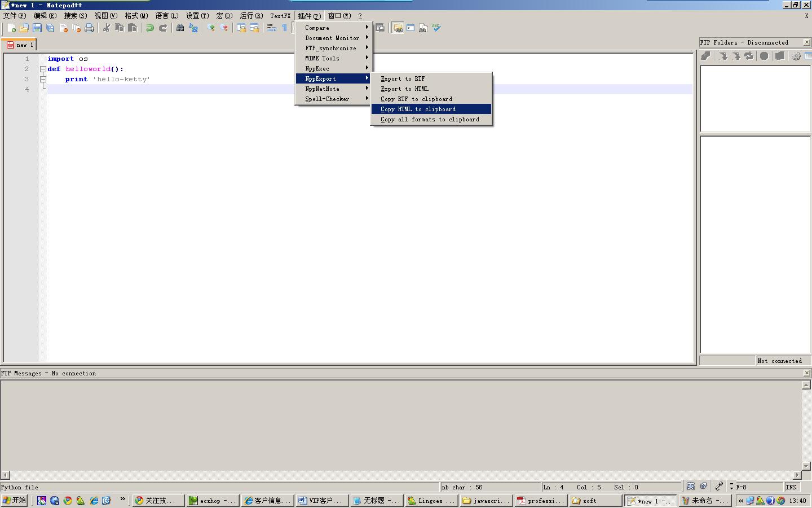Open the 设置(T) menu
Viewport: 812px width, 508px height.
(x=197, y=16)
